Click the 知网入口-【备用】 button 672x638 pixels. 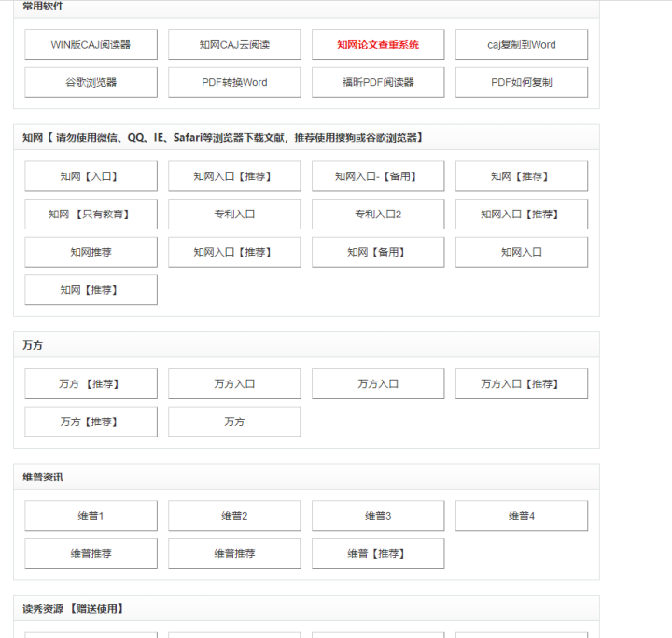coord(378,176)
